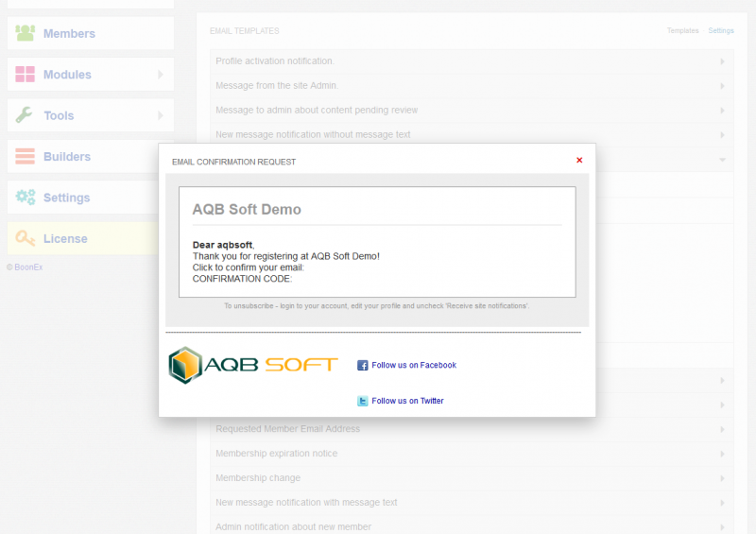Image resolution: width=756 pixels, height=534 pixels.
Task: Open the License menu item
Action: coord(83,238)
